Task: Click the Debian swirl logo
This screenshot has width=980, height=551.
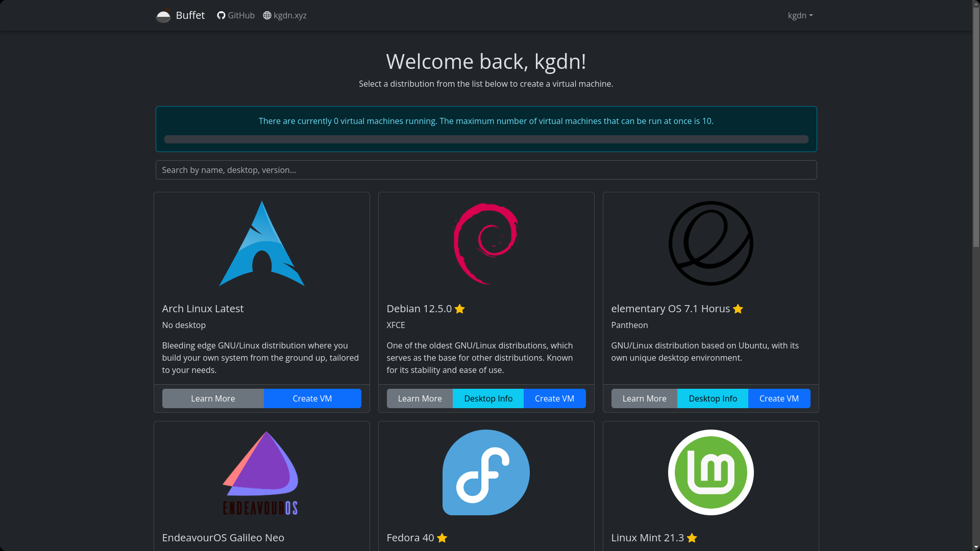Action: click(x=486, y=243)
